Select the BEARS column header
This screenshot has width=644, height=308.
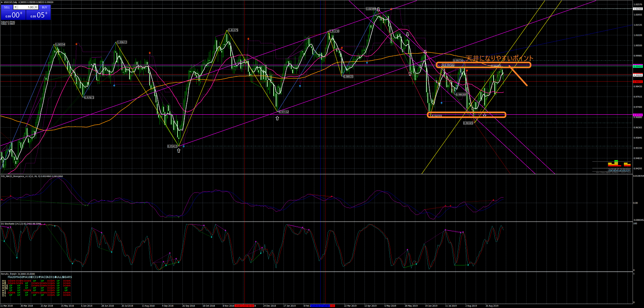pos(67,277)
